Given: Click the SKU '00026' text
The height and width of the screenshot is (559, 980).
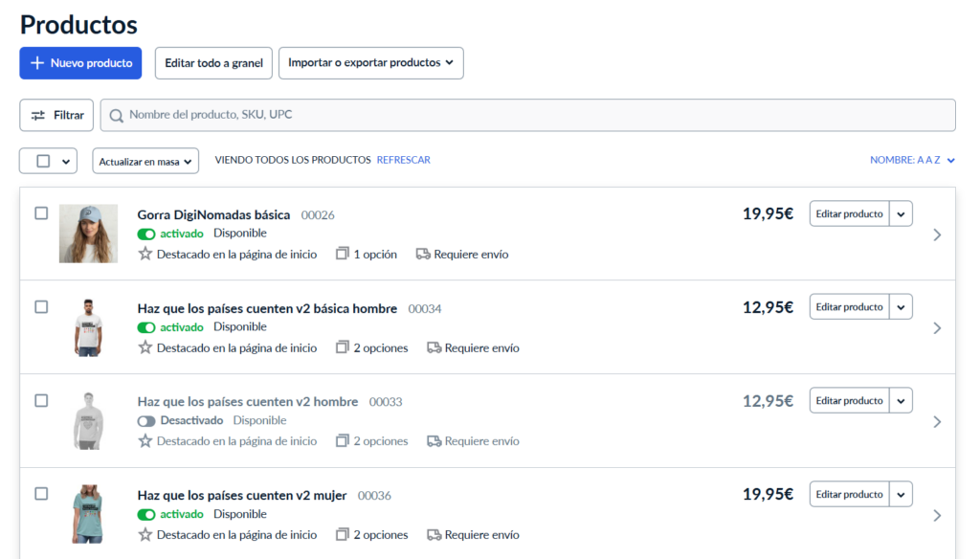Looking at the screenshot, I should 318,215.
